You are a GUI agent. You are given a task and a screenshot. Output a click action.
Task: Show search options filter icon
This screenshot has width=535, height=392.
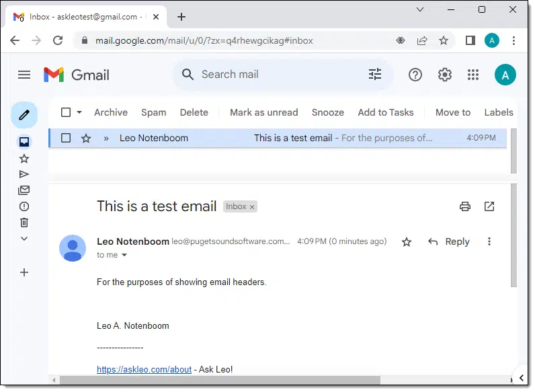pos(376,75)
